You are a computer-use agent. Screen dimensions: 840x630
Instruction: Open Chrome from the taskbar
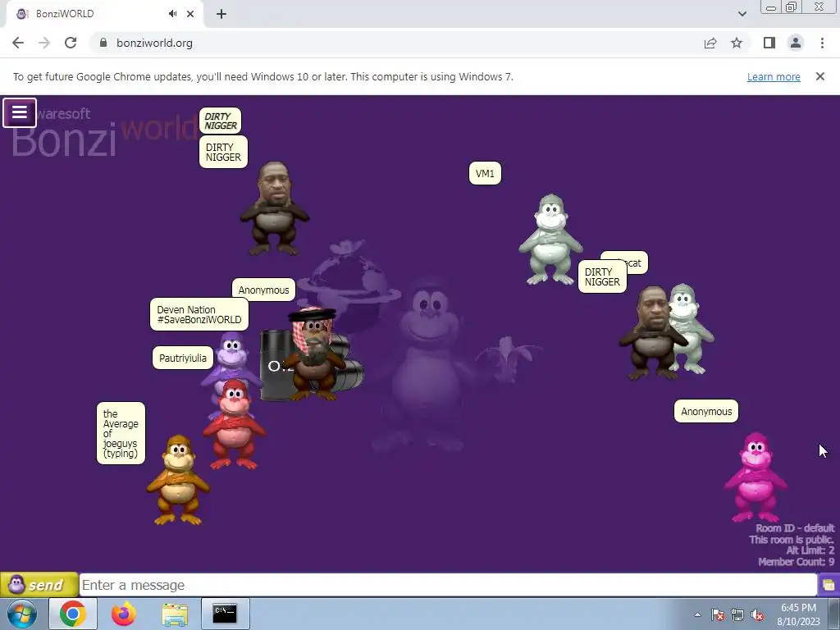pos(73,614)
